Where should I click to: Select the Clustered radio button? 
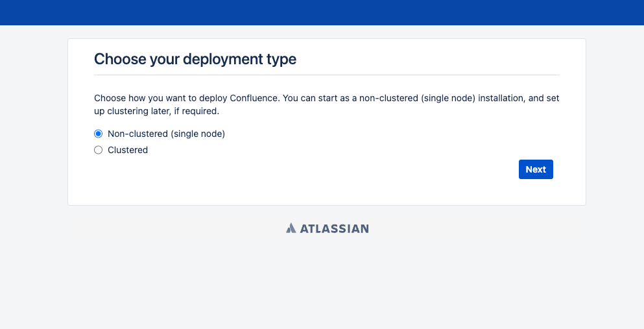click(x=98, y=150)
